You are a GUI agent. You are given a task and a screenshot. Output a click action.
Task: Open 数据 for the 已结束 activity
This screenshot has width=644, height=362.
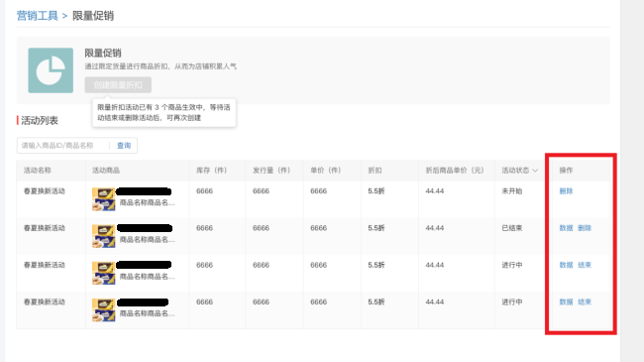point(566,228)
